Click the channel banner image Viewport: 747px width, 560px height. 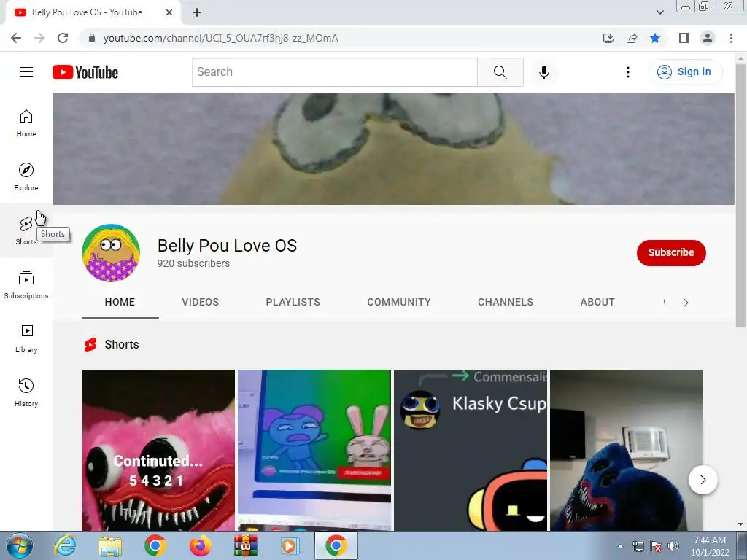coord(393,149)
